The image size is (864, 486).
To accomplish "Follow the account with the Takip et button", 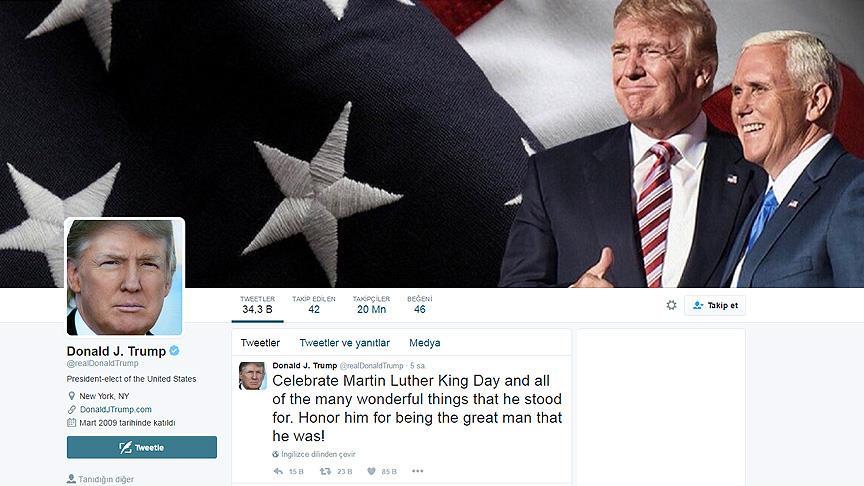I will (715, 305).
